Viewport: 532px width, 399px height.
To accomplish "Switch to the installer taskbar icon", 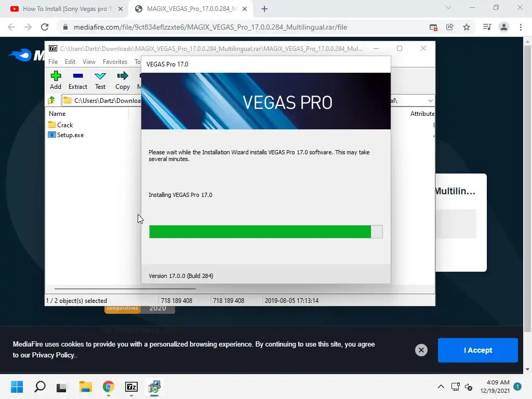I will coord(154,387).
